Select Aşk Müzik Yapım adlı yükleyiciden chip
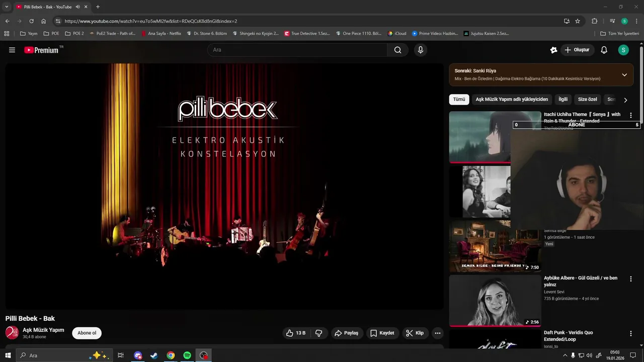644x362 pixels. click(x=512, y=100)
